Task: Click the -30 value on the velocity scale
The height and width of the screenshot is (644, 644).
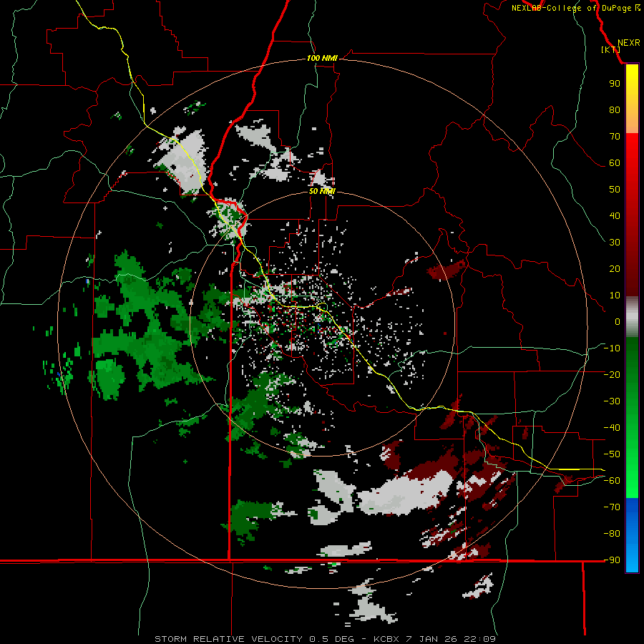Action: pos(612,401)
